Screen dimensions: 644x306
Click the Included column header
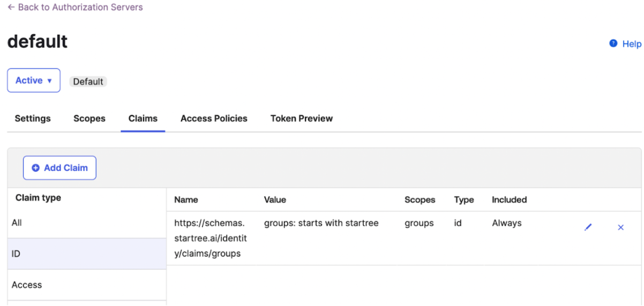(510, 200)
